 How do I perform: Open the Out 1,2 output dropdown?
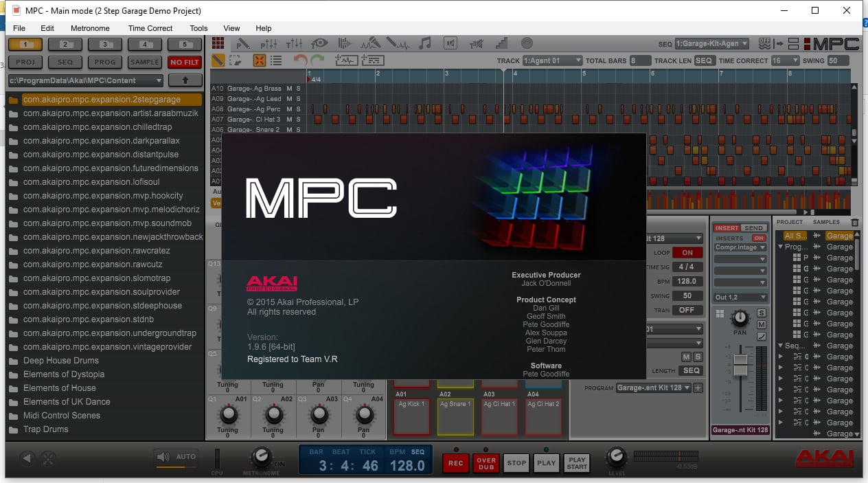point(740,297)
